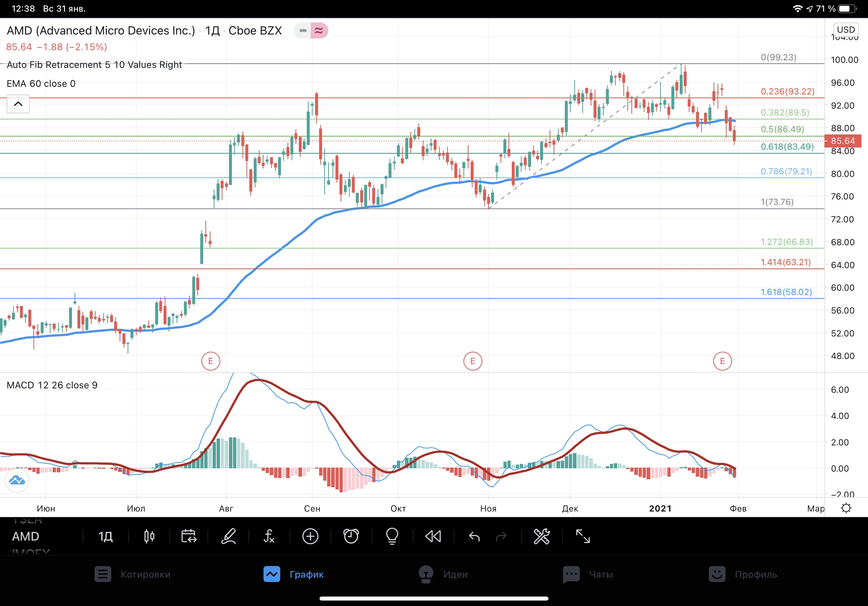Tap the 1Д interval label in chart title

tap(213, 31)
